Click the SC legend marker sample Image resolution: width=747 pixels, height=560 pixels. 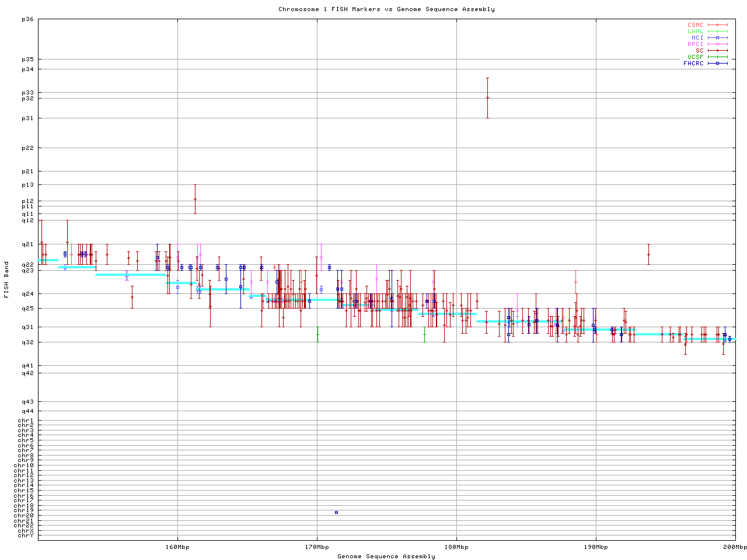717,51
